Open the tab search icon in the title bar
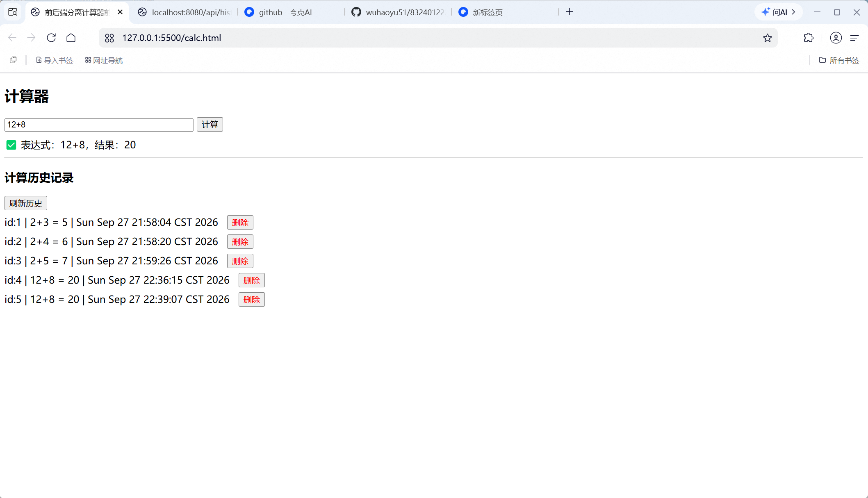868x498 pixels. tap(13, 12)
